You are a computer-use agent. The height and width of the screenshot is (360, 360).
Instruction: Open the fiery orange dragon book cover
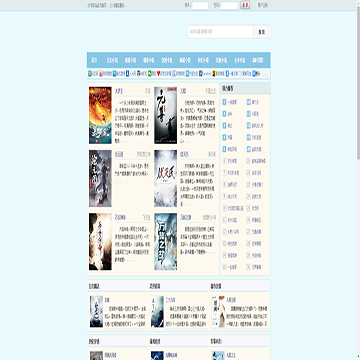pyautogui.click(x=100, y=115)
